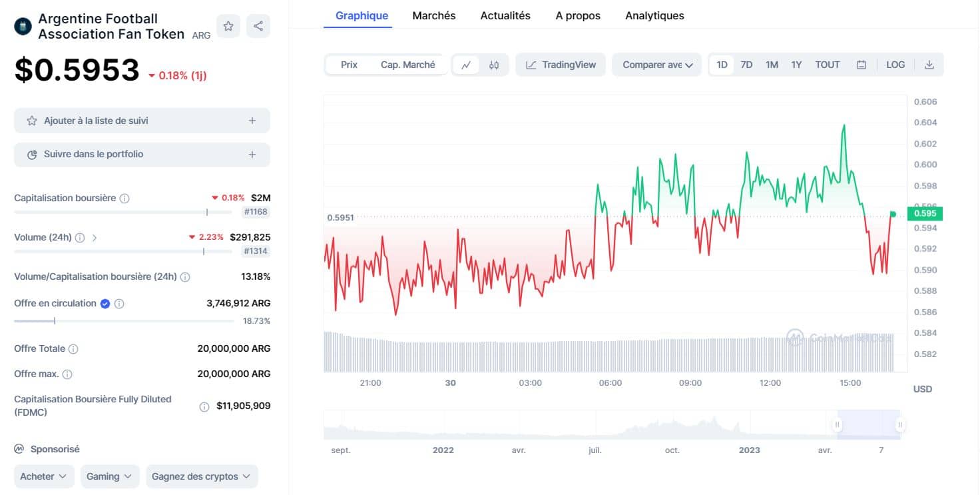Switch to the Analytiques tab

pos(654,15)
